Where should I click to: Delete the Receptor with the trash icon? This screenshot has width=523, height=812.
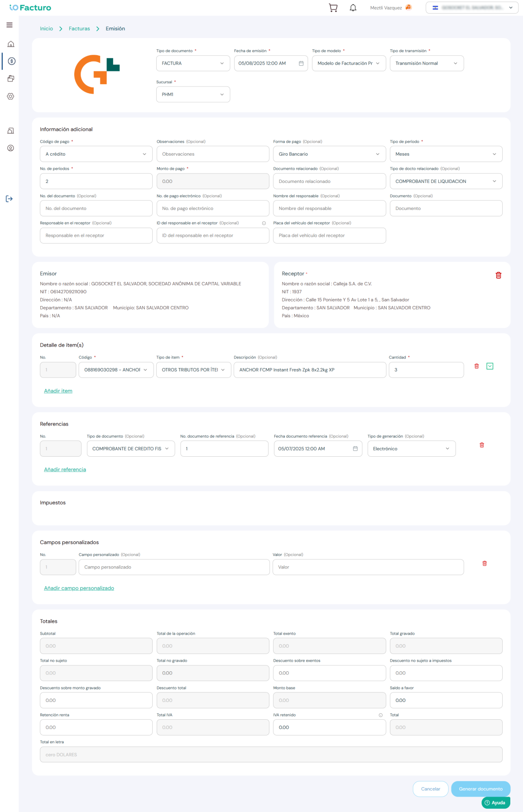[499, 275]
